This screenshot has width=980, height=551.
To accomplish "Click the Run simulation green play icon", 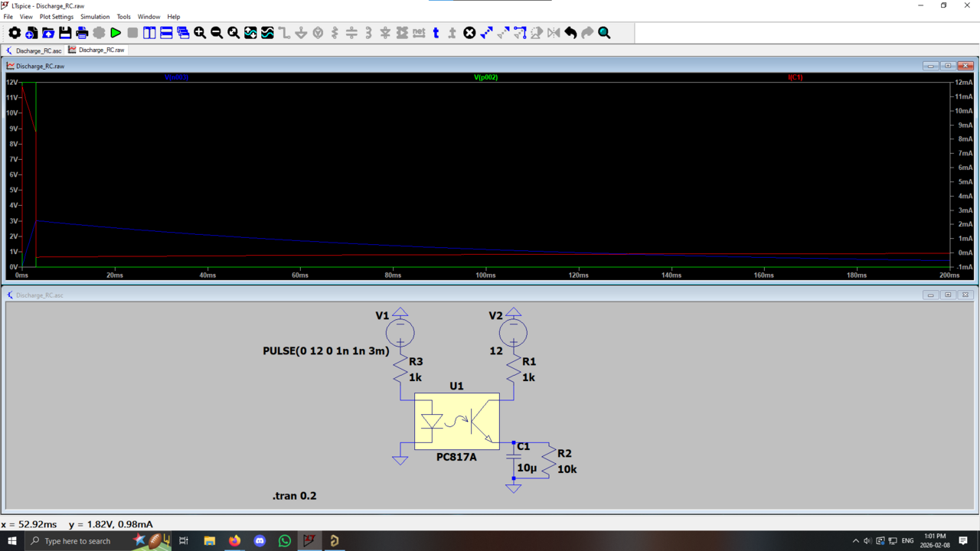I will click(x=116, y=33).
